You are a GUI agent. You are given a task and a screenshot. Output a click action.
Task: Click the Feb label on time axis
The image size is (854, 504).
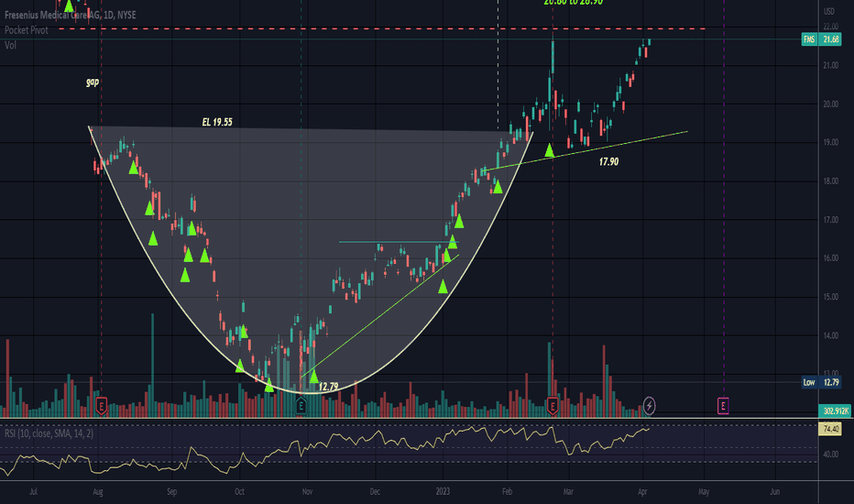507,491
